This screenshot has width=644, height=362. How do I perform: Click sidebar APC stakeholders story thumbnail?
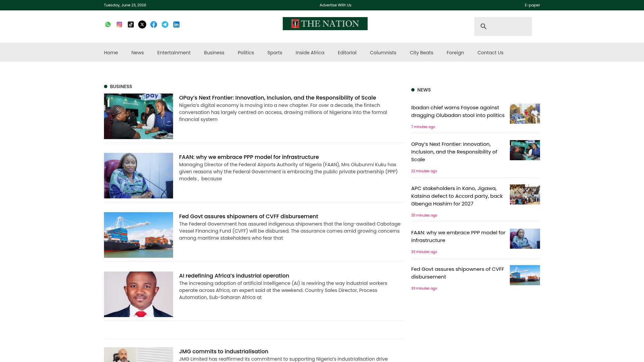click(x=525, y=194)
